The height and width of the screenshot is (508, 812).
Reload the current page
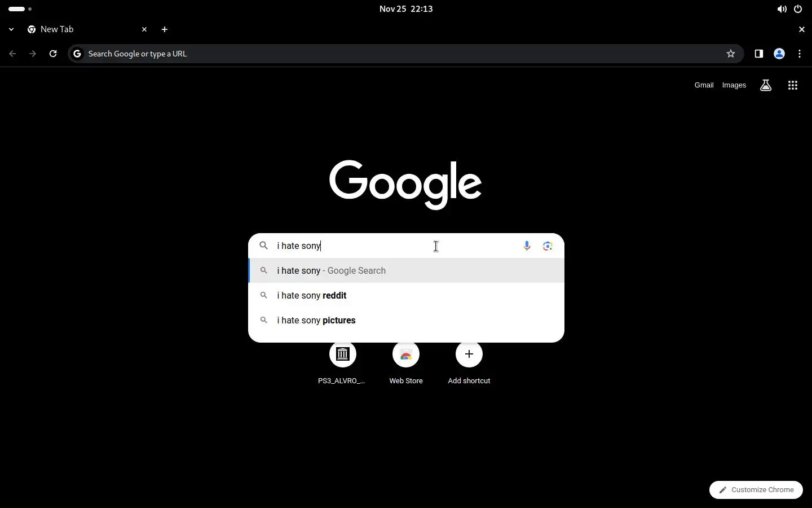pyautogui.click(x=53, y=54)
